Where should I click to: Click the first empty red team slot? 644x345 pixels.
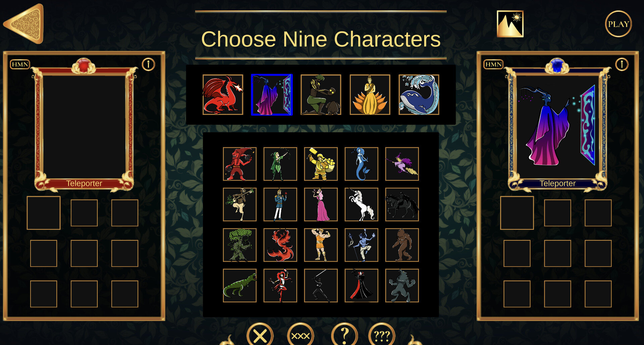[44, 213]
